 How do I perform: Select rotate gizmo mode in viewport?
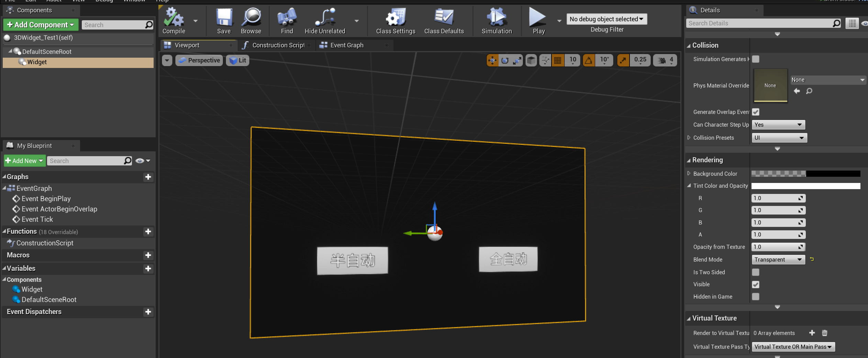[x=505, y=60]
